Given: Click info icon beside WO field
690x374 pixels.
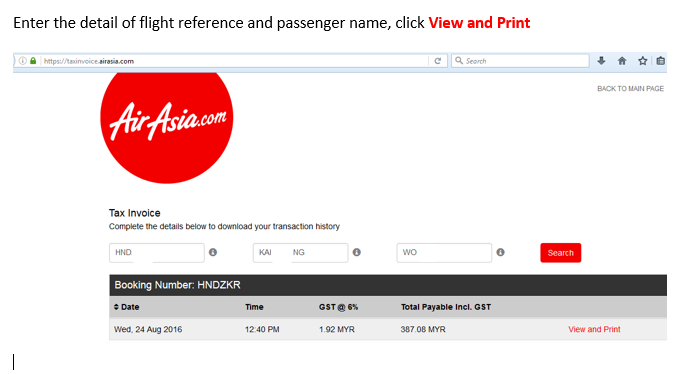Looking at the screenshot, I should pyautogui.click(x=500, y=252).
